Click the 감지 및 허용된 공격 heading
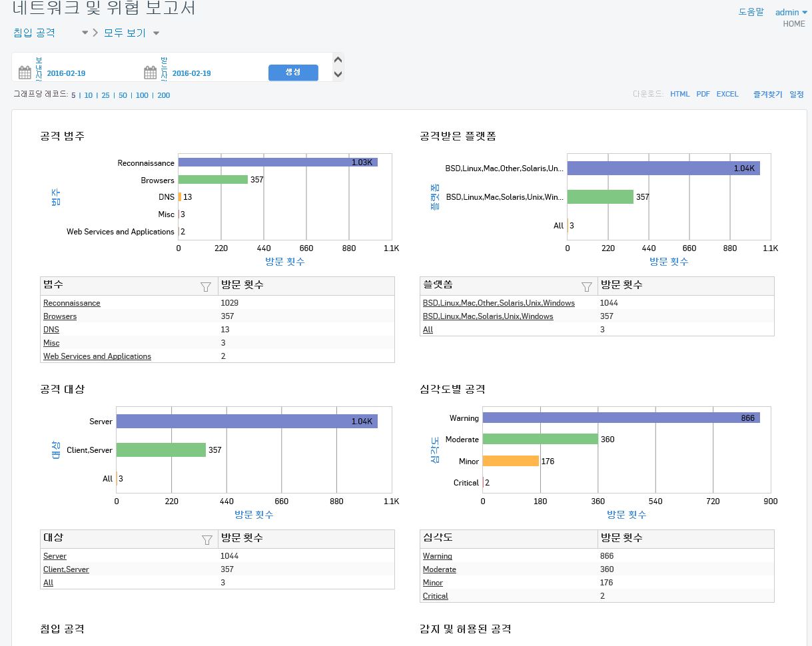Image resolution: width=812 pixels, height=646 pixels. [x=466, y=629]
